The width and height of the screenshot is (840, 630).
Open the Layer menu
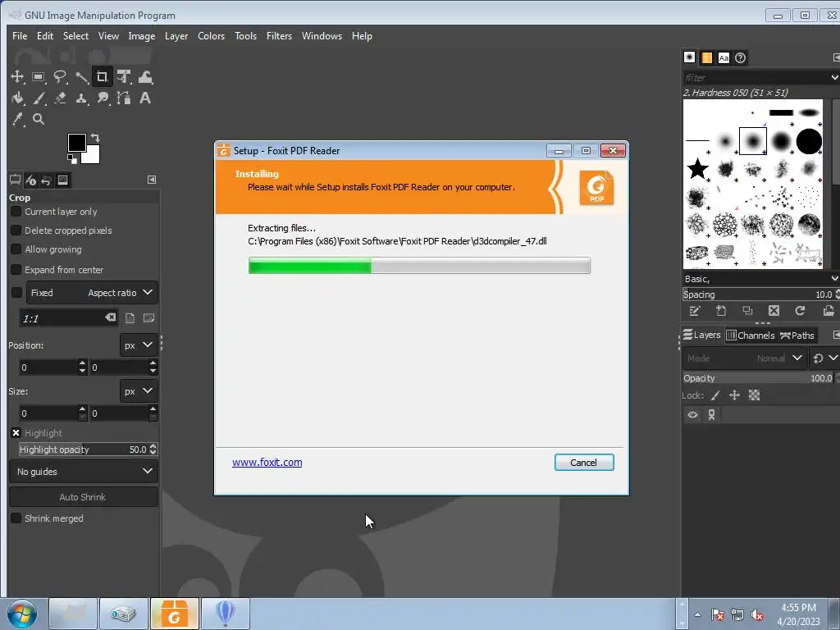click(x=176, y=36)
